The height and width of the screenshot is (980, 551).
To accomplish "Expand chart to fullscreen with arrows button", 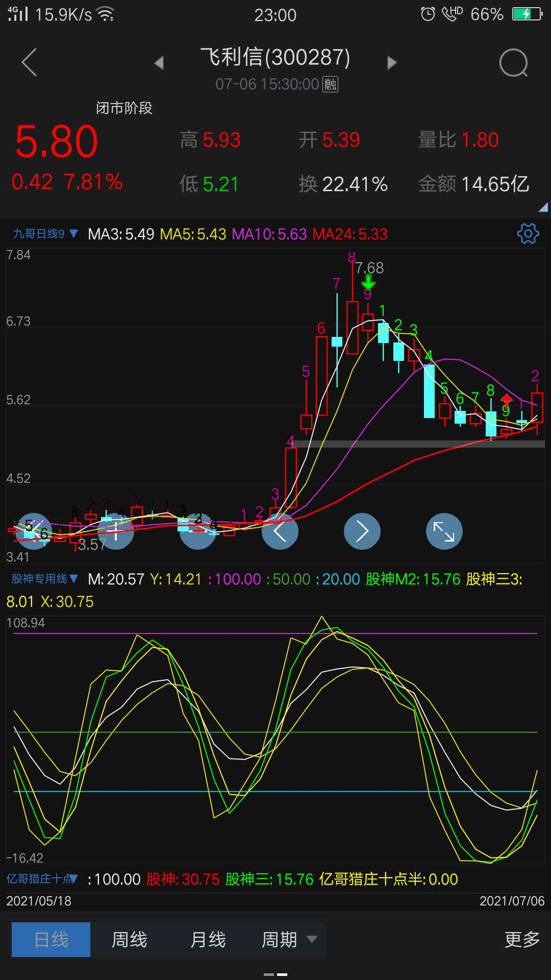I will tap(444, 531).
